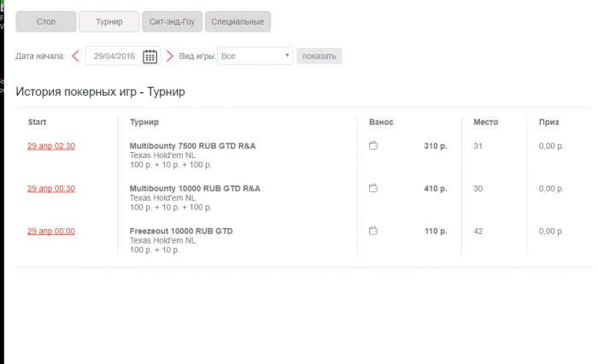Expand the Вид игры dropdown
Viewport: 598px width, 364px height.
(x=255, y=56)
